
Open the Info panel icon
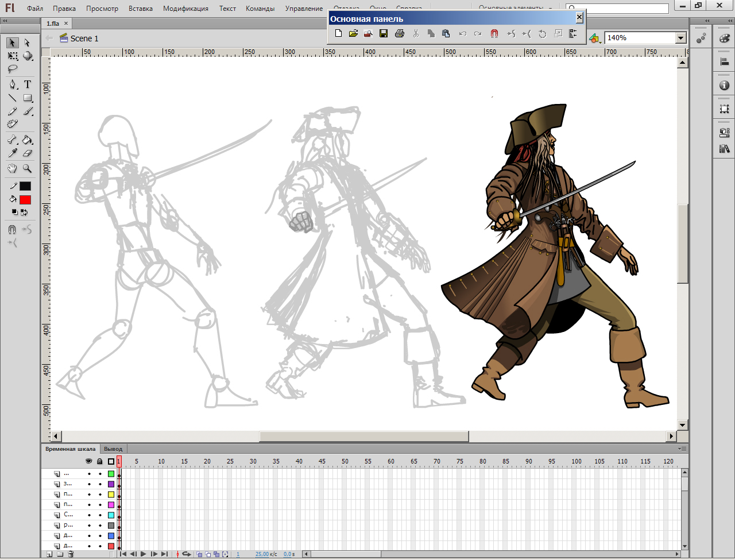pyautogui.click(x=724, y=86)
